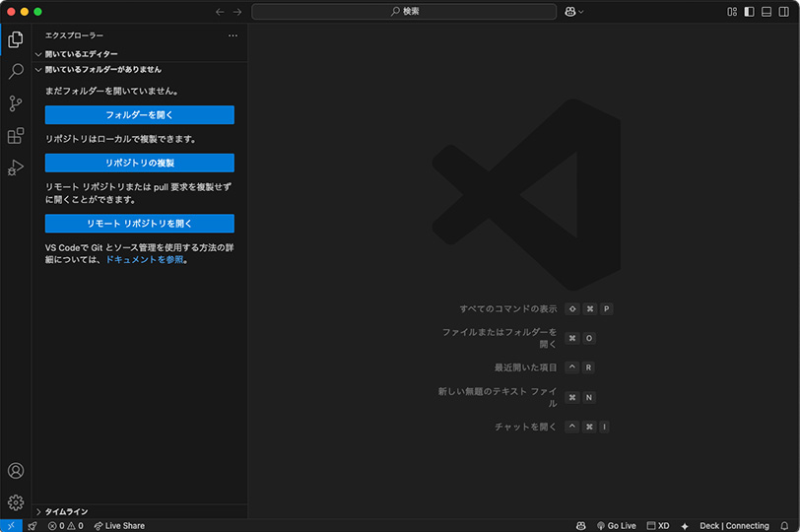The height and width of the screenshot is (532, 800).
Task: Open the Source Control view
Action: [x=16, y=103]
